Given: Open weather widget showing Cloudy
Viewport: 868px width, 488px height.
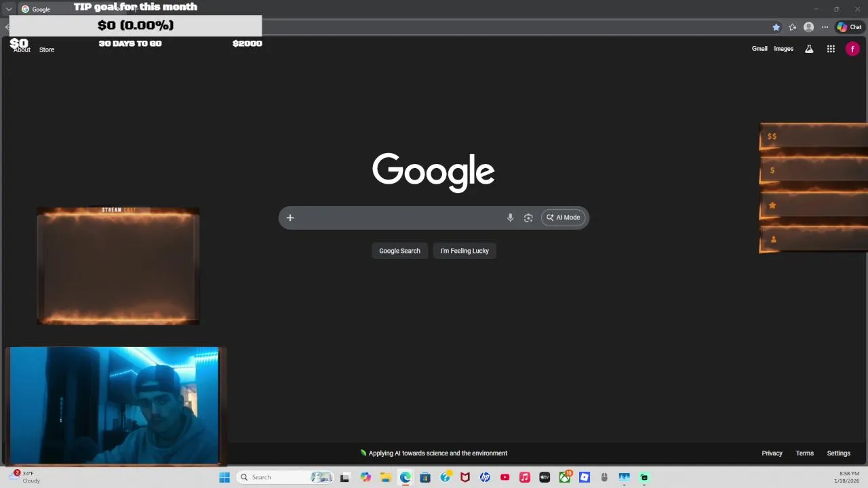Looking at the screenshot, I should 24,476.
